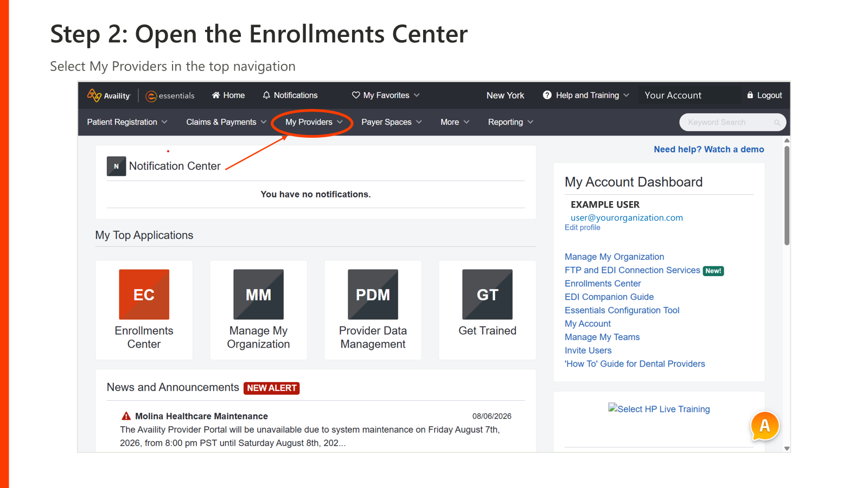The width and height of the screenshot is (868, 488).
Task: Expand the Patient Registration menu
Action: coord(127,122)
